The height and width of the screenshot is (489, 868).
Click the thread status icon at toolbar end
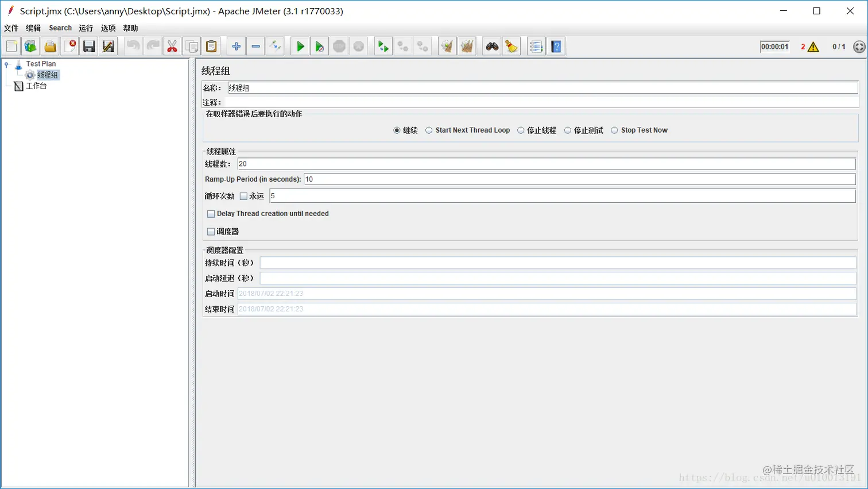[x=859, y=47]
